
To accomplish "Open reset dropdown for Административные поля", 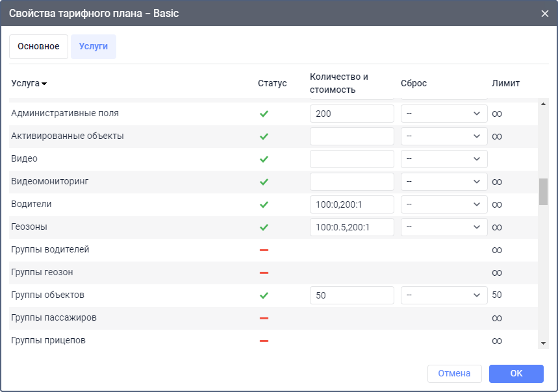I will (x=444, y=114).
